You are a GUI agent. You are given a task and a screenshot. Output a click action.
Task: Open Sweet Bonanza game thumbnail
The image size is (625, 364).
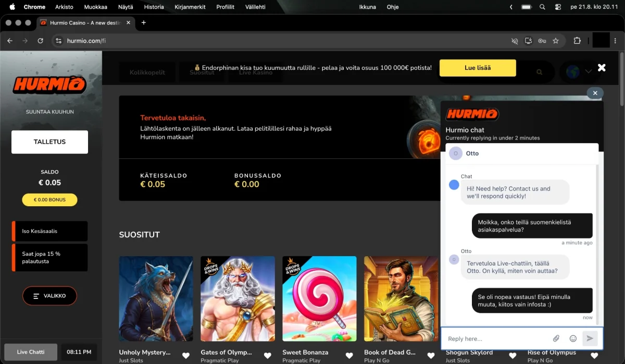coord(319,299)
